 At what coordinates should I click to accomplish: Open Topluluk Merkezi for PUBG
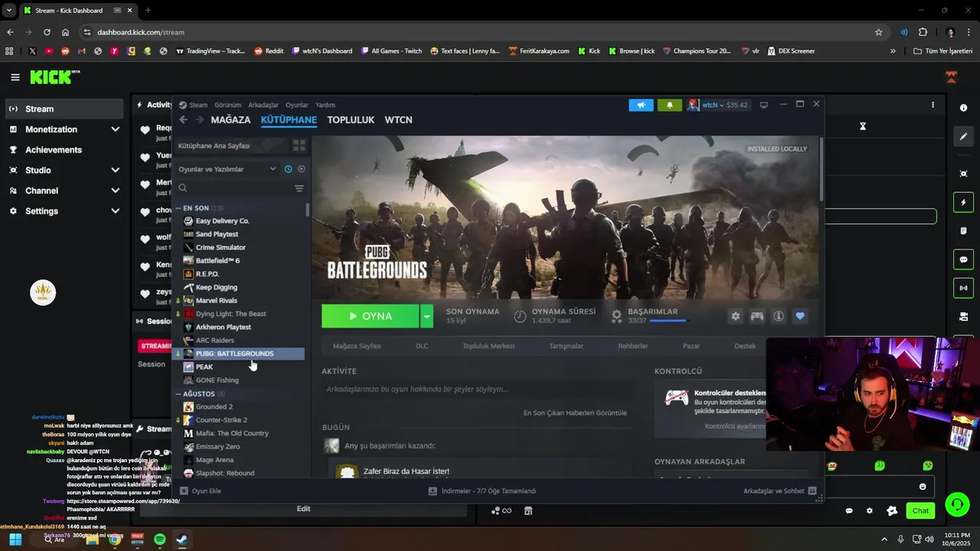tap(488, 346)
